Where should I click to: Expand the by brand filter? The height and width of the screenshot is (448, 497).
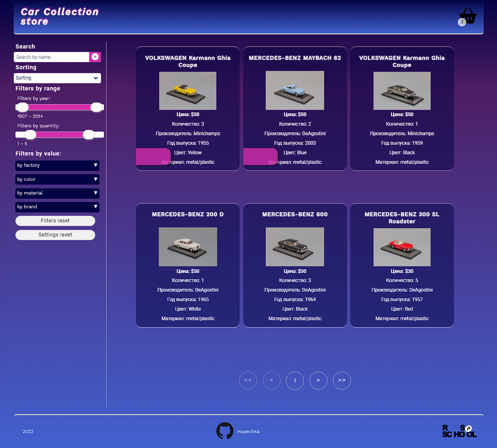tap(57, 207)
